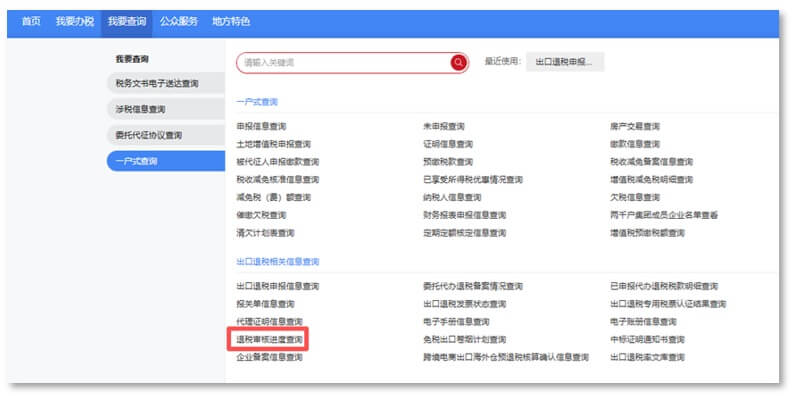
Task: Select 委托代征协议查询 in sidebar
Action: click(x=166, y=135)
